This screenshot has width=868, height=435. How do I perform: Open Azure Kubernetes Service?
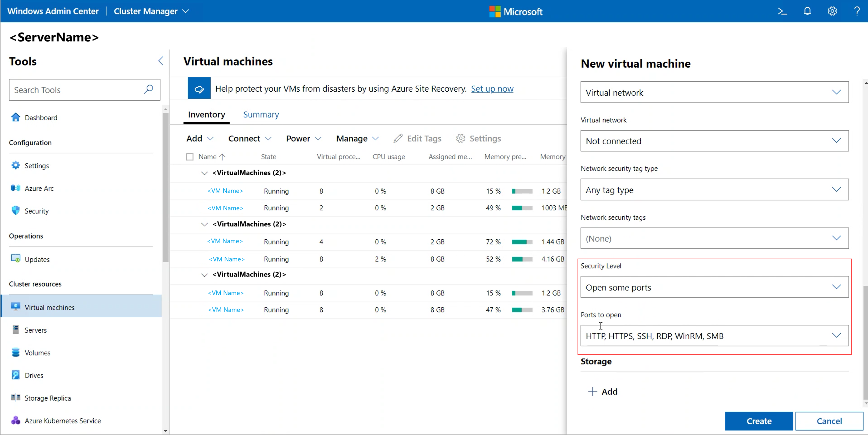pyautogui.click(x=63, y=421)
